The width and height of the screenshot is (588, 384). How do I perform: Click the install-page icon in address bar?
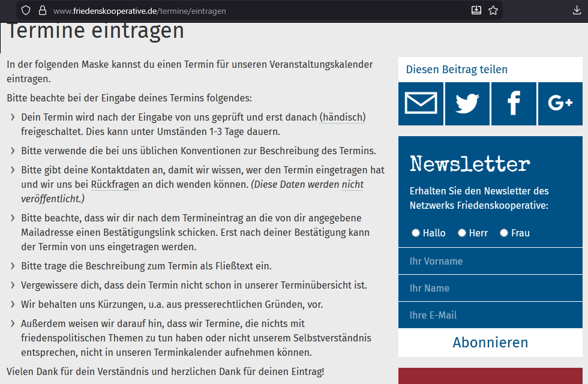coord(476,10)
